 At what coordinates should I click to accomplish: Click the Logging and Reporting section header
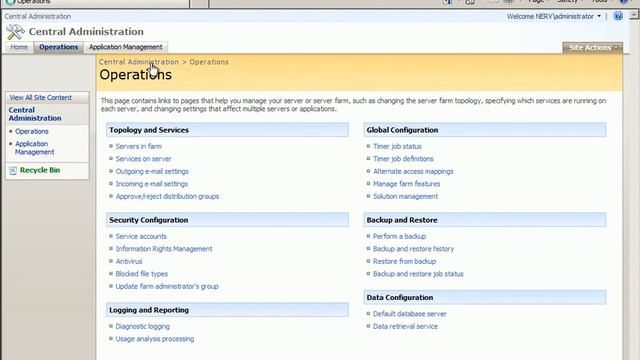227,310
